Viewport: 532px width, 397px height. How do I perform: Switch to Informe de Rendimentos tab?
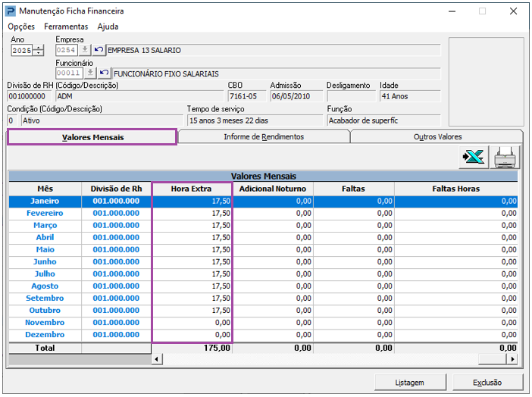click(x=264, y=136)
